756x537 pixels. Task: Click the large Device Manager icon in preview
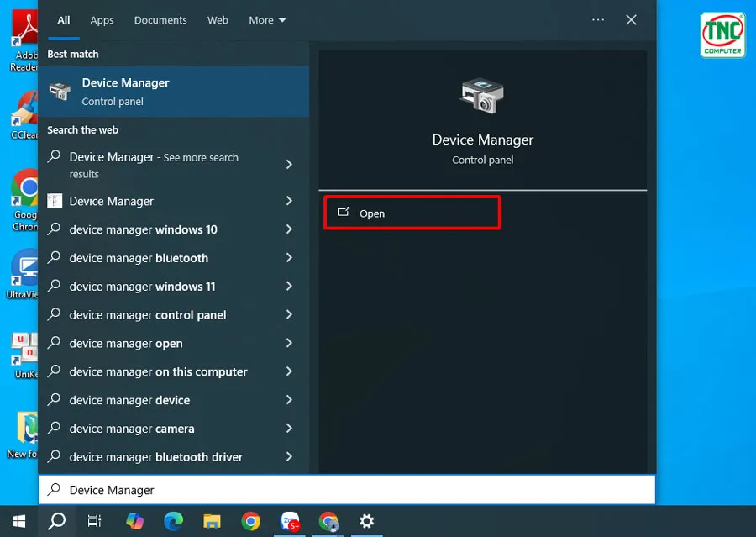pyautogui.click(x=481, y=96)
